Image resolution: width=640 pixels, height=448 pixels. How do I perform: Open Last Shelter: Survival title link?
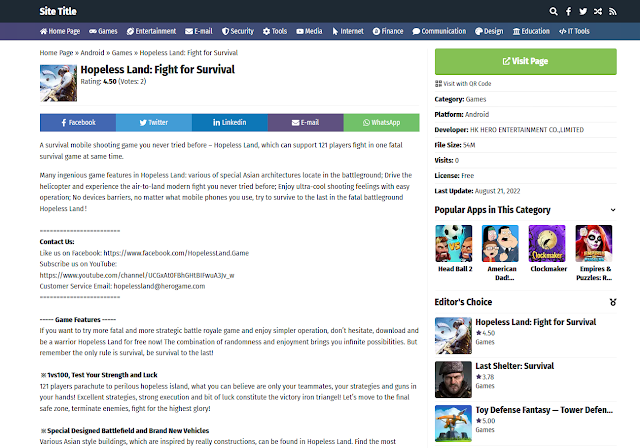pos(515,366)
